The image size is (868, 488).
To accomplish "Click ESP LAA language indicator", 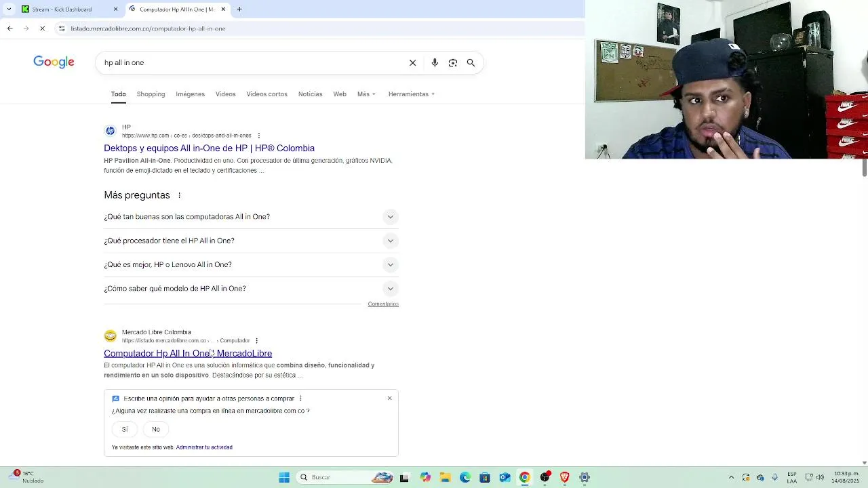I will pyautogui.click(x=792, y=477).
